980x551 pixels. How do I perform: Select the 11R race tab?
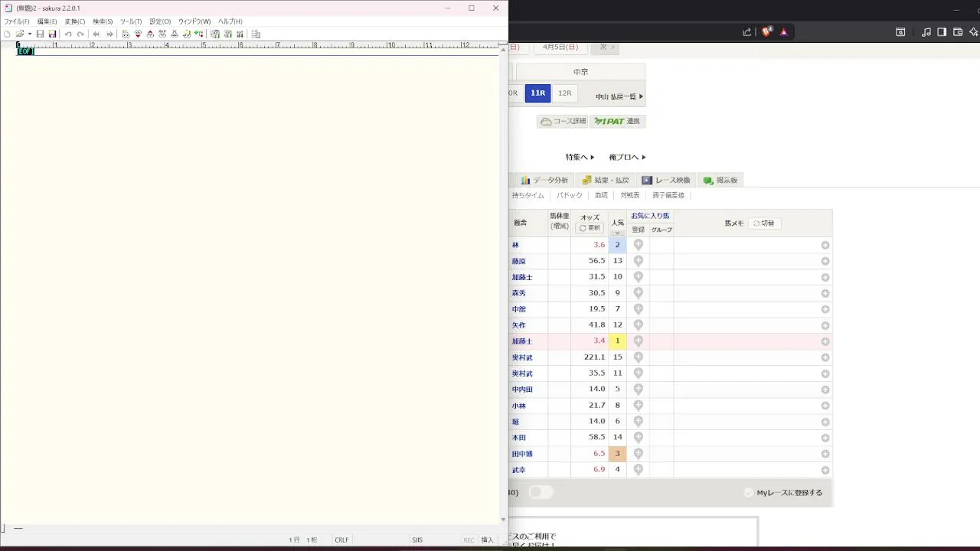[538, 93]
